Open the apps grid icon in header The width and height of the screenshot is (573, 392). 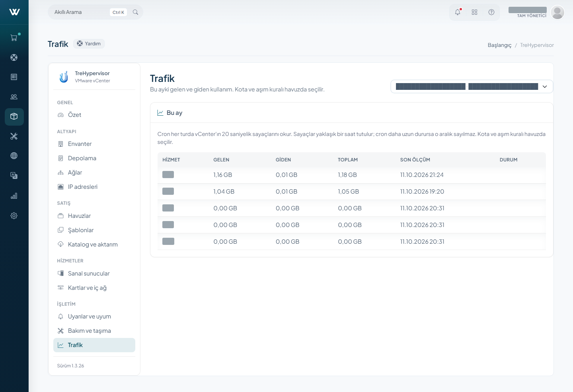(x=474, y=12)
